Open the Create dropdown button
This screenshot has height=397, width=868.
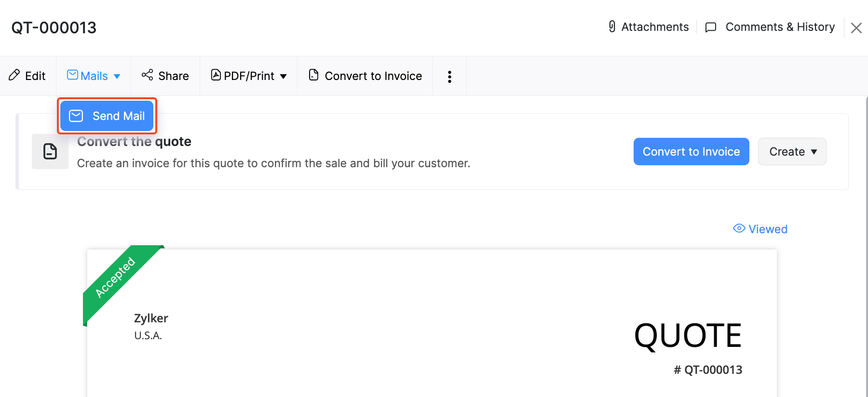tap(792, 152)
